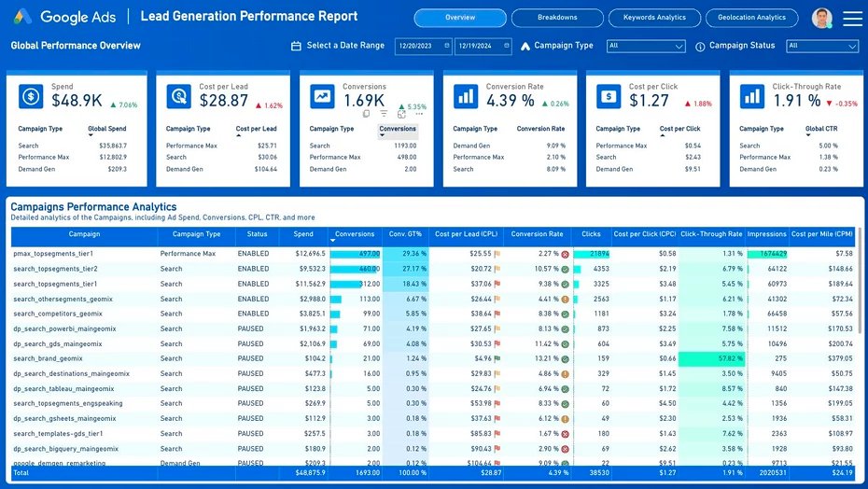868x489 pixels.
Task: Click the start date field 12/20/2023
Action: [x=424, y=46]
